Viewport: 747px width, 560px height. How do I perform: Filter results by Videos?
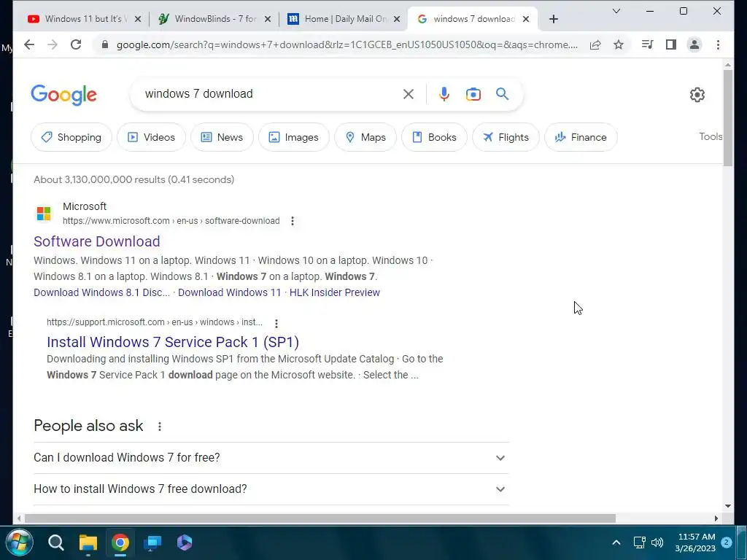[x=152, y=137]
